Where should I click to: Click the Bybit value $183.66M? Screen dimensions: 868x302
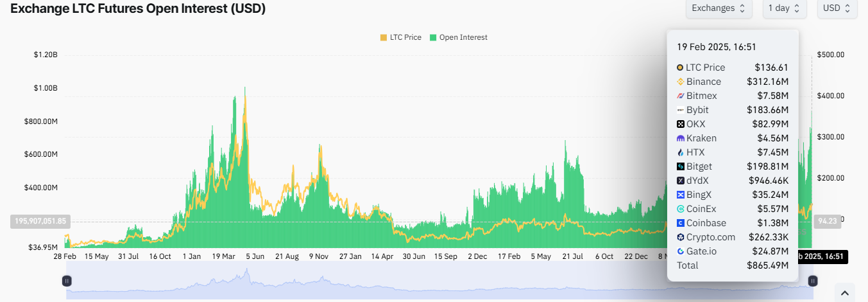[x=767, y=110]
